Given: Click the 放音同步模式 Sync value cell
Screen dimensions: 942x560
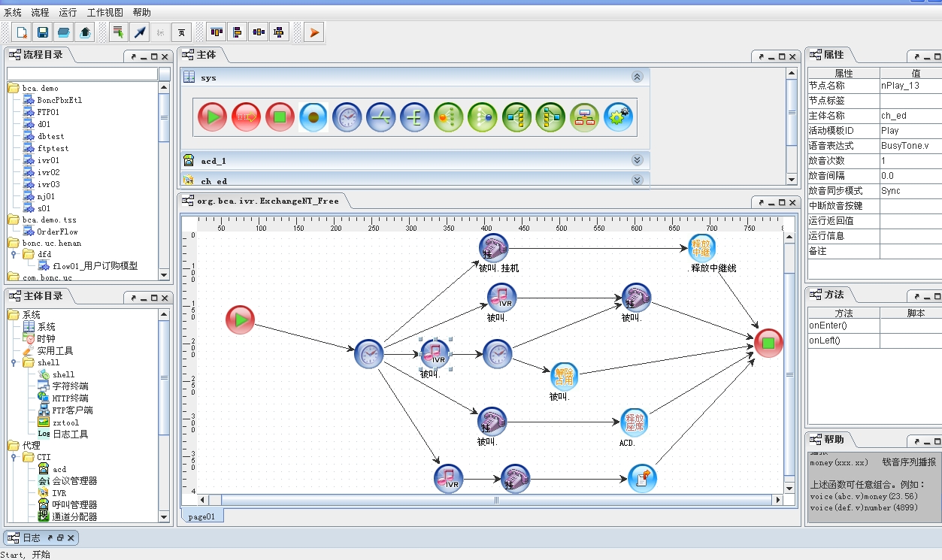Looking at the screenshot, I should point(910,191).
